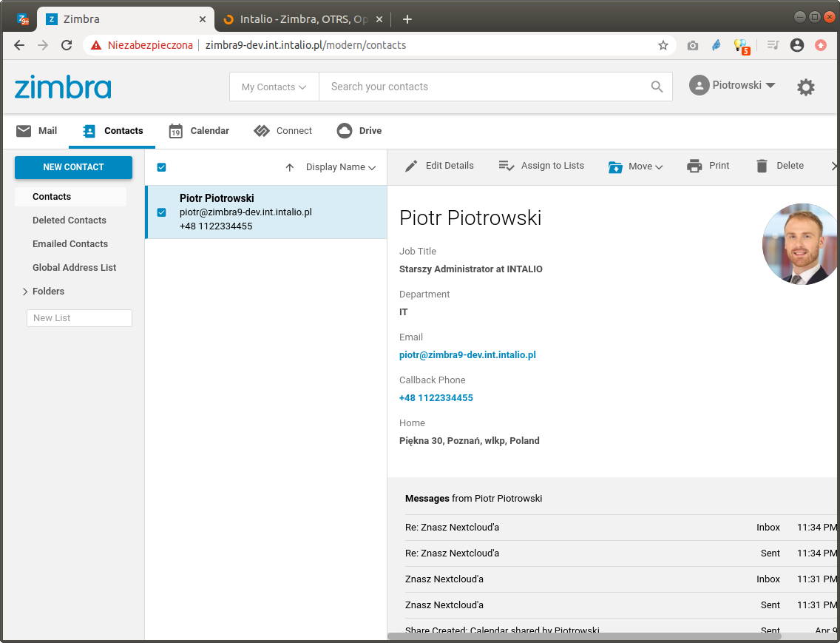Uncheck the Piotr Piotrowski contact checkbox
840x643 pixels.
pyautogui.click(x=161, y=212)
